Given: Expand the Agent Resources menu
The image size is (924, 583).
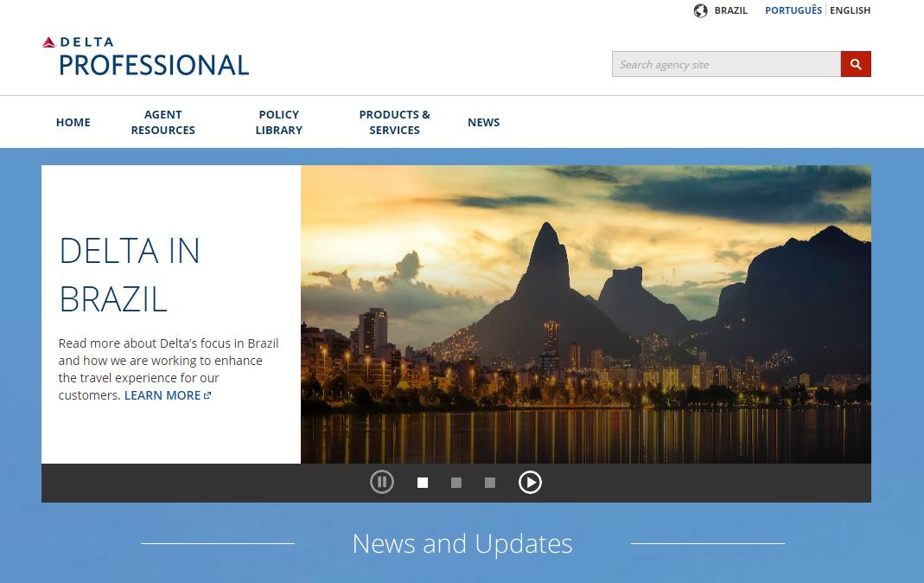Looking at the screenshot, I should pyautogui.click(x=162, y=122).
